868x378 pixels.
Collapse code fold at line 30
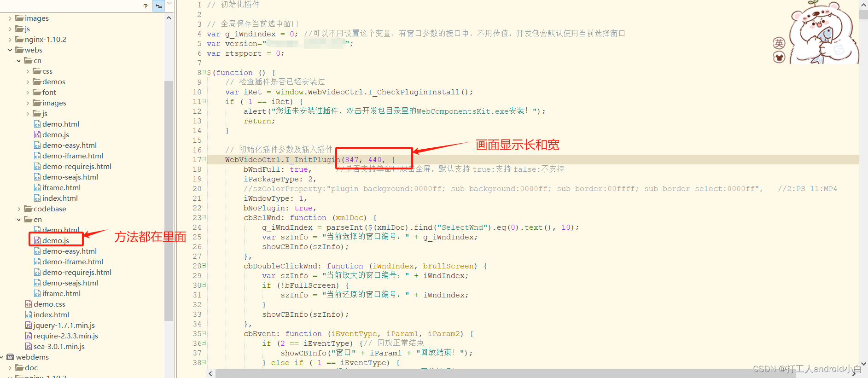tap(204, 285)
